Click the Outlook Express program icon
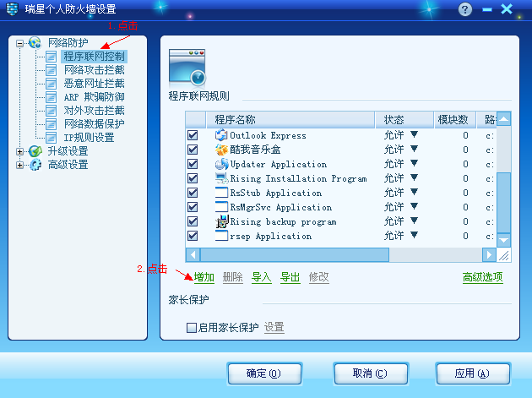 click(221, 135)
